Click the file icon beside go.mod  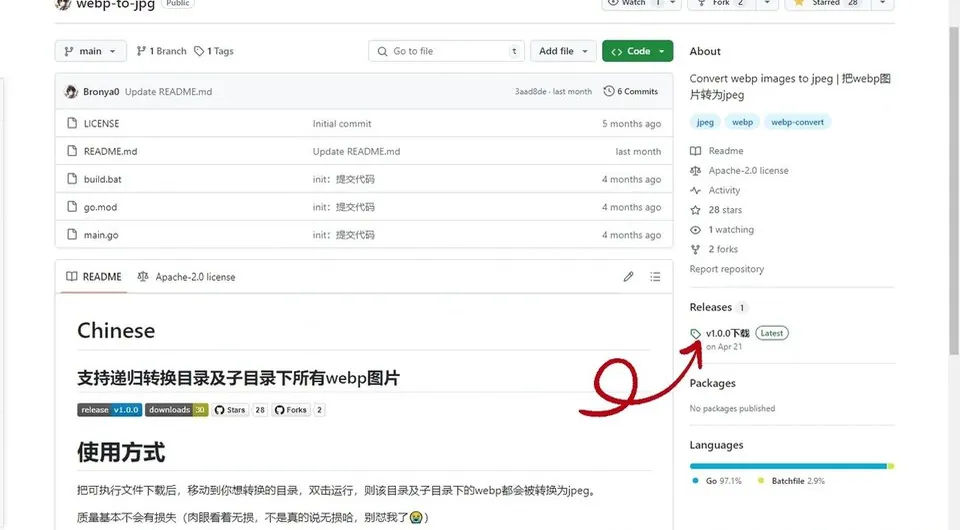pyautogui.click(x=72, y=206)
